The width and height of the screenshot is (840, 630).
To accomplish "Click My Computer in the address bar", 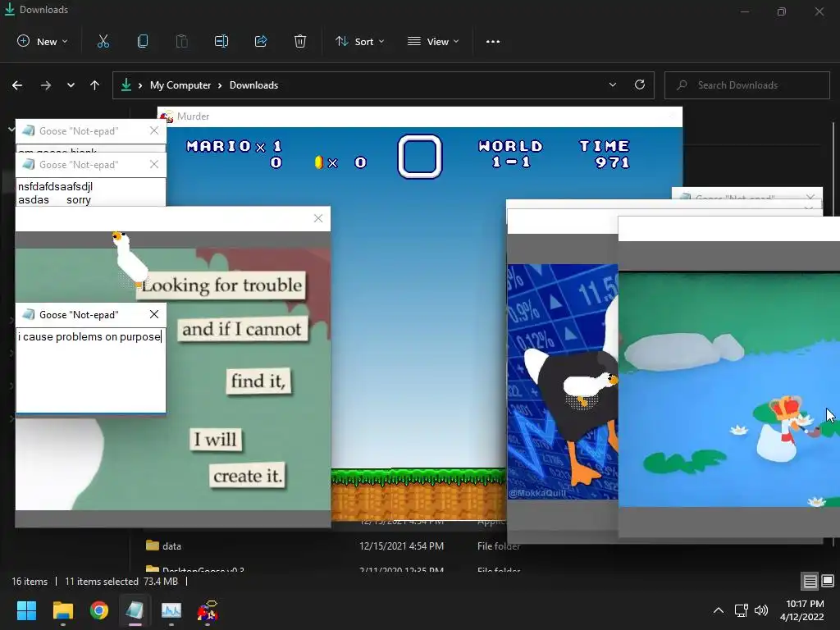I will (180, 85).
